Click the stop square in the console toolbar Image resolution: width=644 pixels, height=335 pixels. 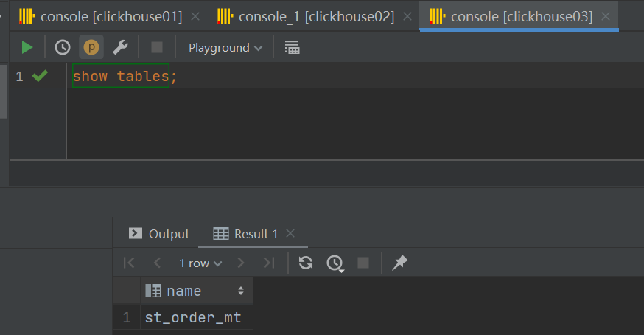point(157,48)
